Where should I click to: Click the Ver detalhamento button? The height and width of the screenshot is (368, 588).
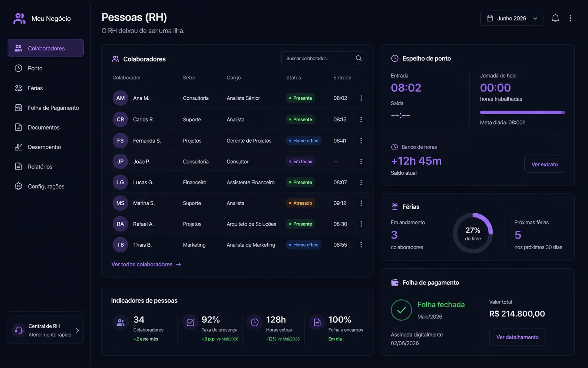(x=517, y=337)
